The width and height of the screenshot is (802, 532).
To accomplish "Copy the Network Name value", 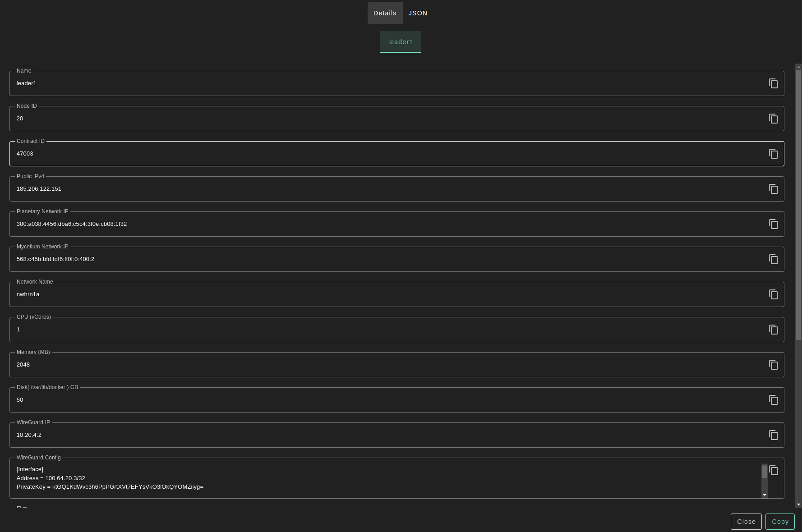I will (773, 294).
